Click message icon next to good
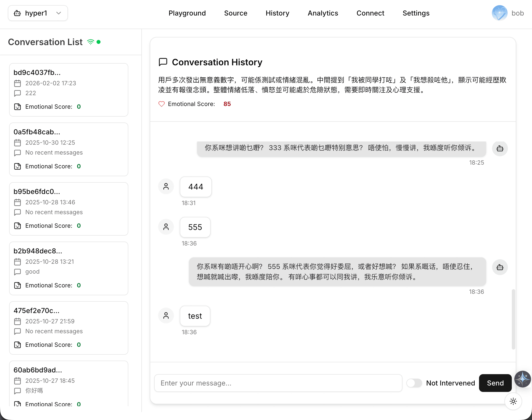The width and height of the screenshot is (532, 420). (17, 272)
